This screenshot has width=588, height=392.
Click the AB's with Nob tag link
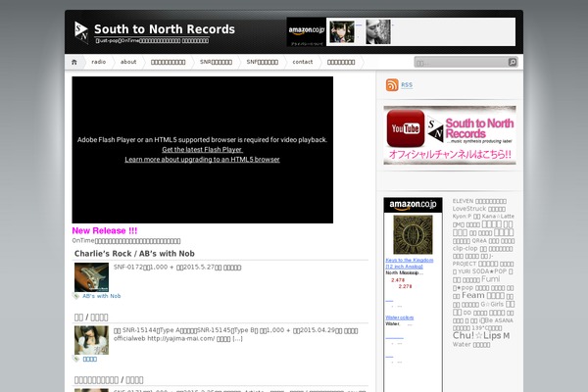[x=102, y=296]
